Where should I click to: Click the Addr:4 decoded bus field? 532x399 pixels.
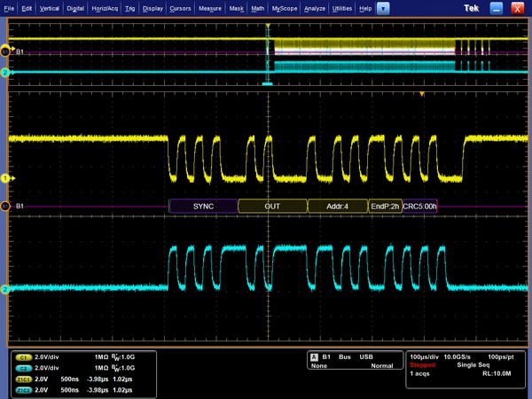click(337, 206)
